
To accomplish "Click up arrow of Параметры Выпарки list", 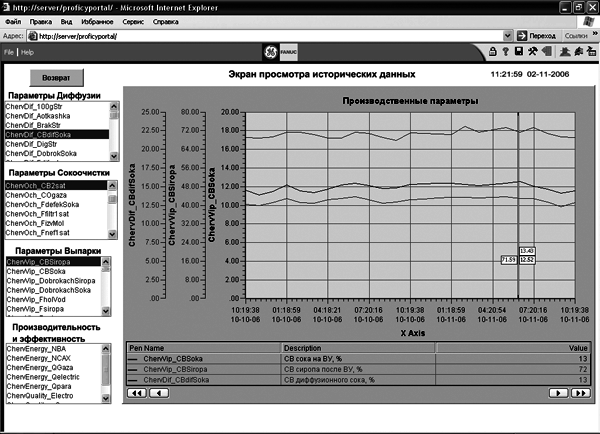I will (x=106, y=262).
